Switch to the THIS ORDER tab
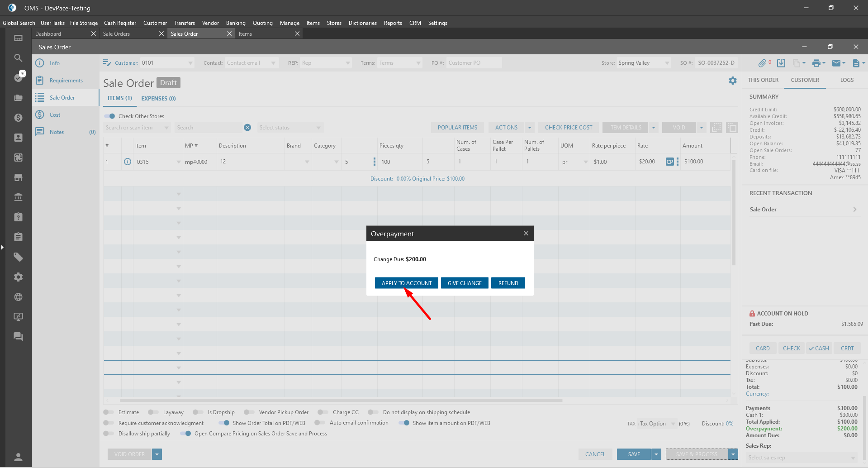868x468 pixels. pos(763,80)
